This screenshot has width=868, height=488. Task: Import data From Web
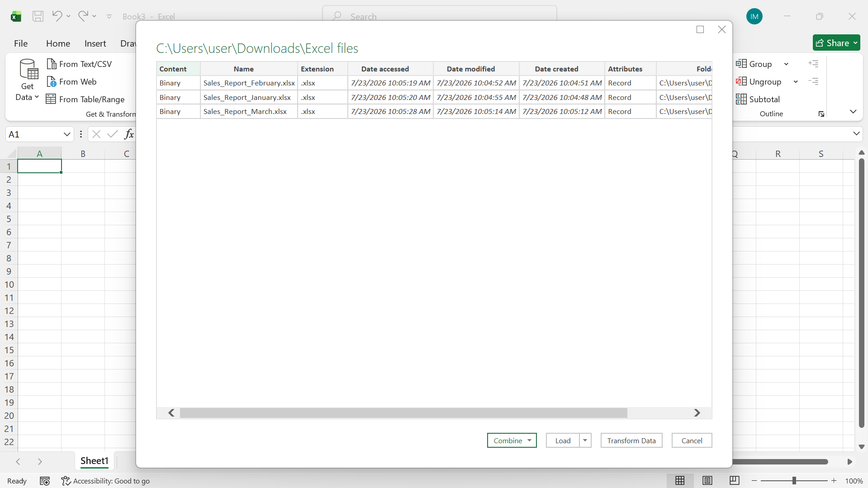[71, 81]
